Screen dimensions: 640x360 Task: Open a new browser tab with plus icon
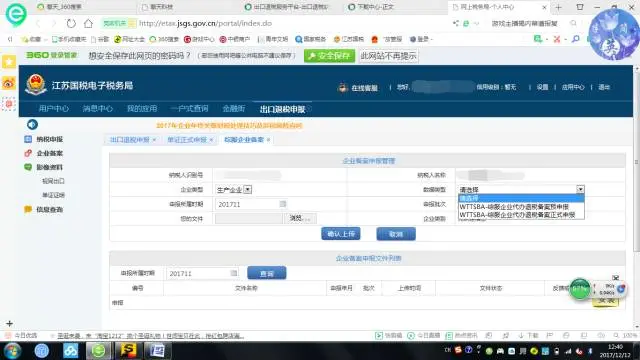click(558, 7)
